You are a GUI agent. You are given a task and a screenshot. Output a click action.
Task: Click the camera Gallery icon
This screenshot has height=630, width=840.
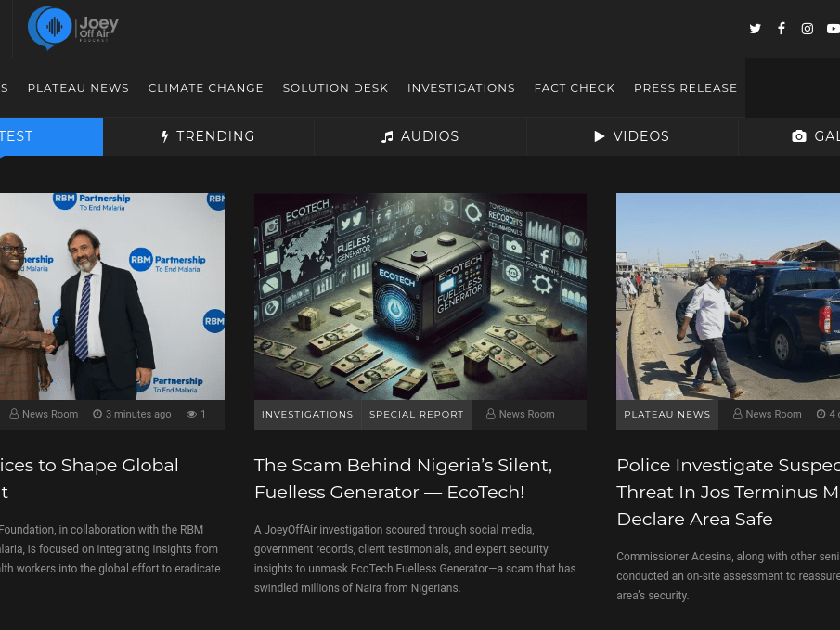tap(799, 136)
